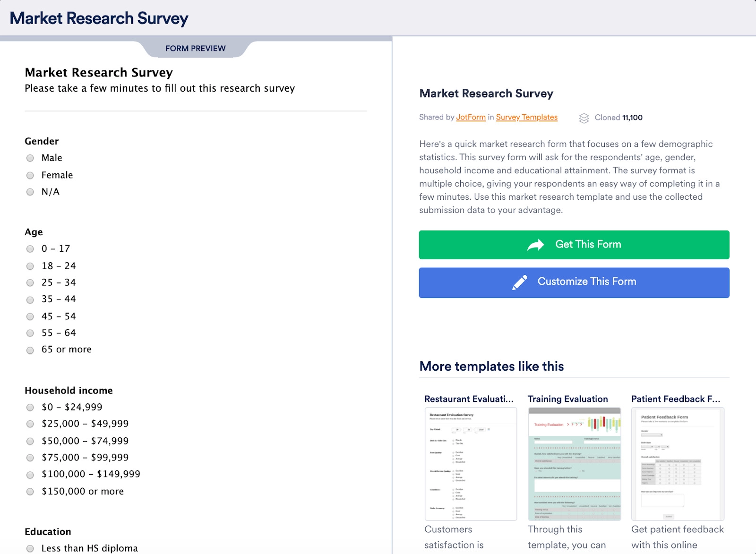Open the Survey Templates category link
This screenshot has height=554, width=756.
pyautogui.click(x=526, y=117)
